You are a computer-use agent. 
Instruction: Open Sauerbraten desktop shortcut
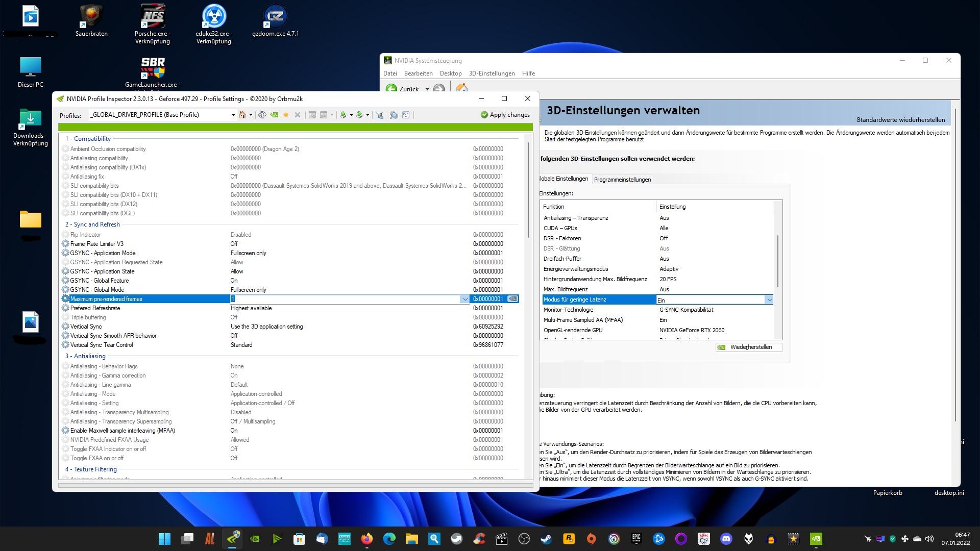(91, 20)
